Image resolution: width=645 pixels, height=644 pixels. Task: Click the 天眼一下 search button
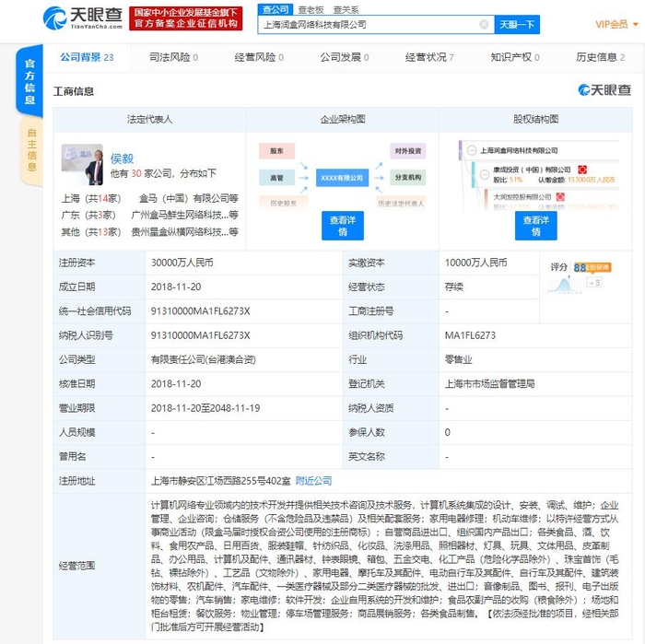click(x=517, y=25)
